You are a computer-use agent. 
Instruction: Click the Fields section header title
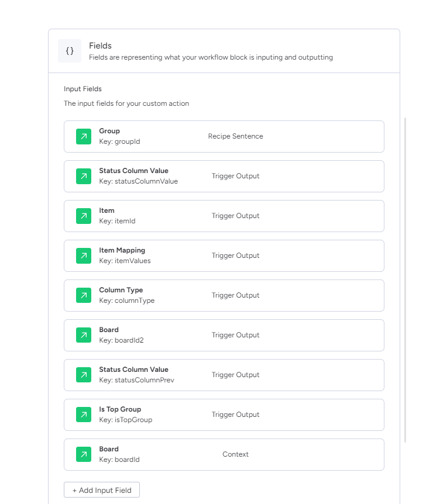(101, 46)
